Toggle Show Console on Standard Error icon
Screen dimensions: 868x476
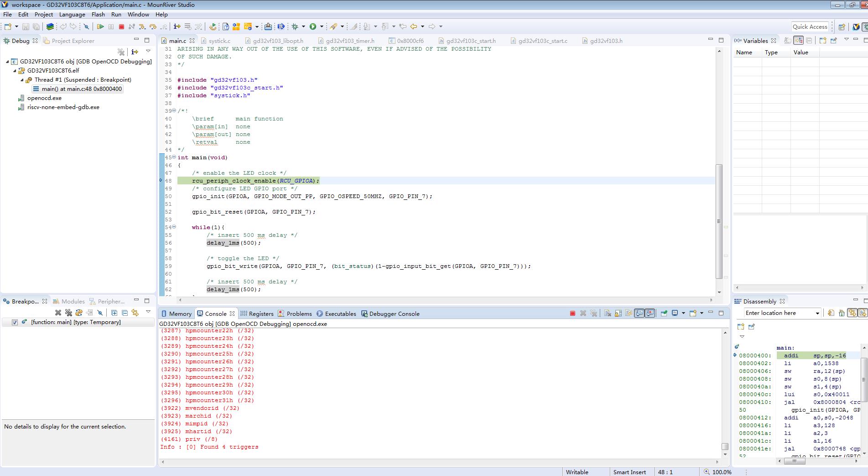[650, 313]
